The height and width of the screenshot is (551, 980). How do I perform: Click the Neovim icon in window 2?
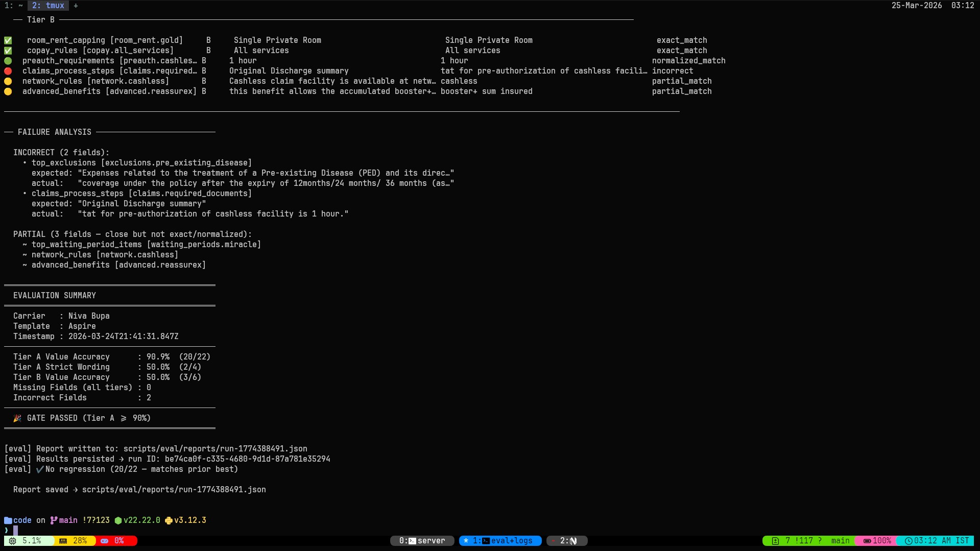point(573,541)
